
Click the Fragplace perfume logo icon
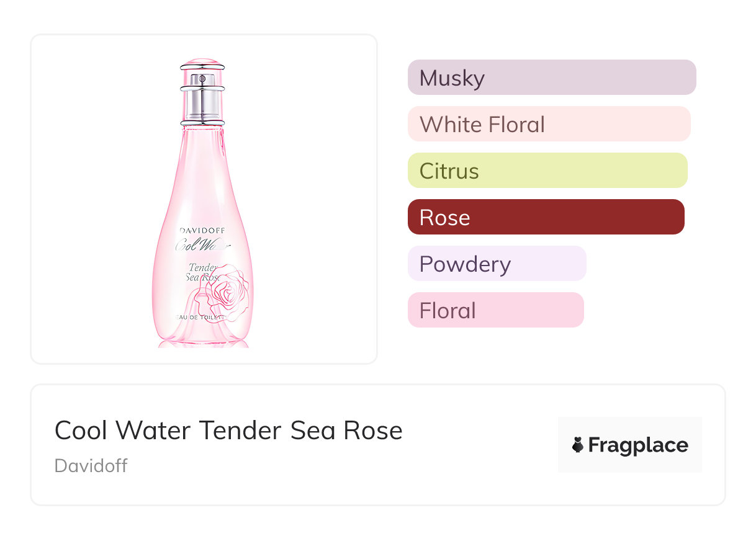tap(578, 445)
